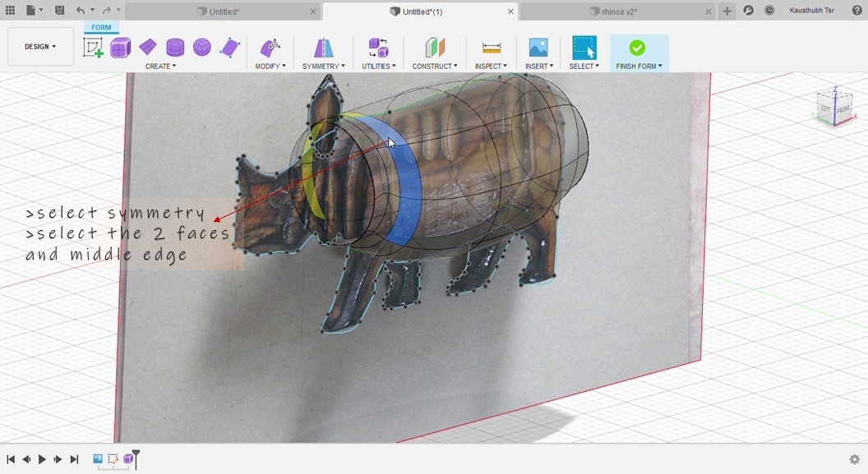Open the job status clock icon
The height and width of the screenshot is (474, 868).
click(x=769, y=11)
